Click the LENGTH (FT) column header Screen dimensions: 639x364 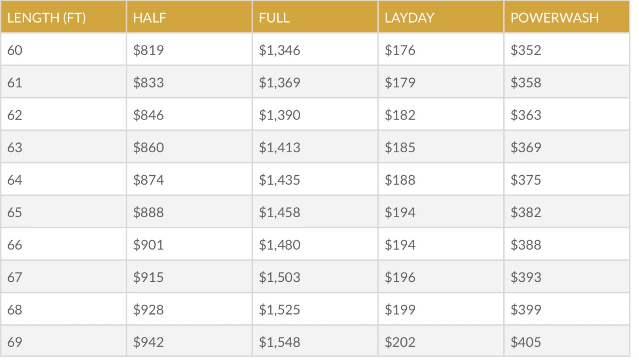(x=46, y=18)
